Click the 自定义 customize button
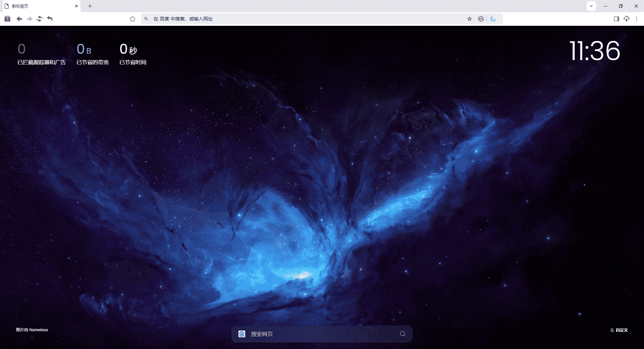Screen dimensions: 644x349 (x=619, y=330)
